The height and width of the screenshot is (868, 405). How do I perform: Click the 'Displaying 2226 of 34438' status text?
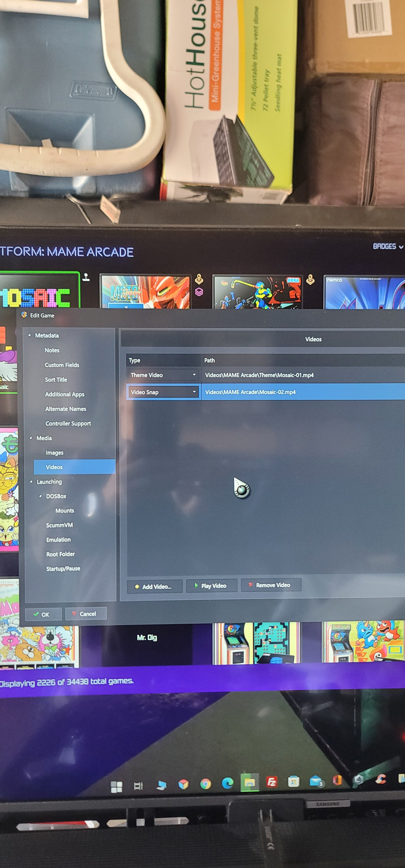pyautogui.click(x=67, y=682)
